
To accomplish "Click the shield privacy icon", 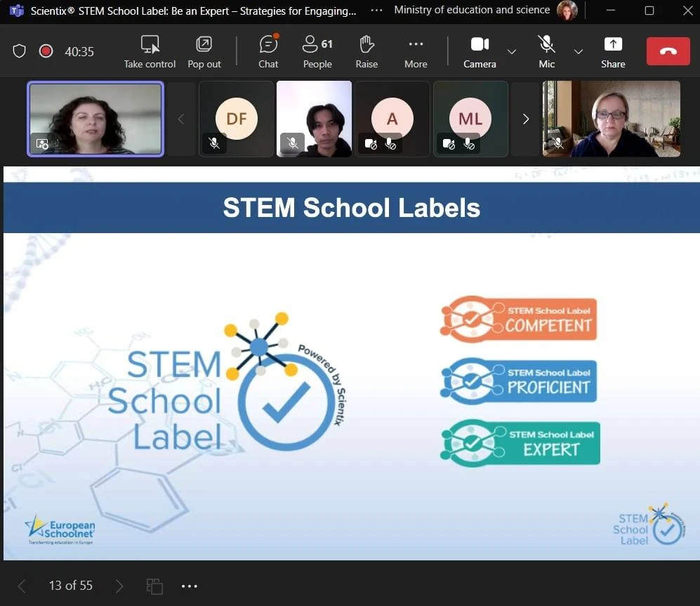I will pos(19,51).
